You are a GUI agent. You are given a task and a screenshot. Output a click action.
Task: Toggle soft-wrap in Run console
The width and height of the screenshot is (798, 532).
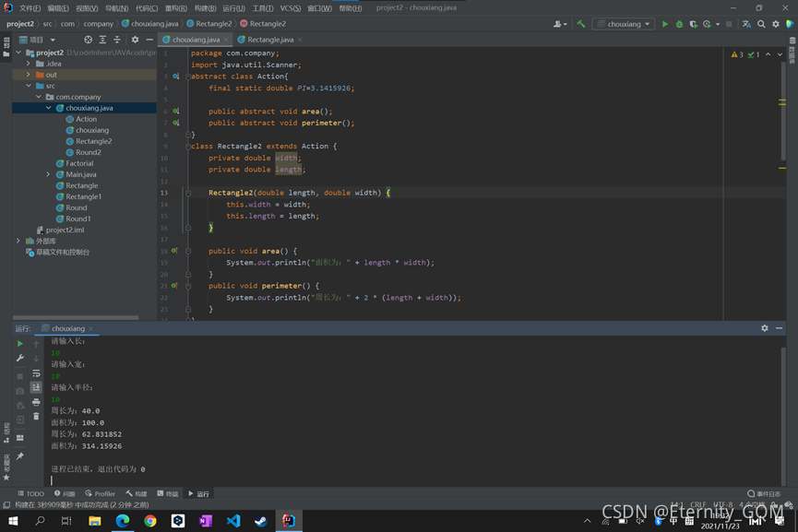pyautogui.click(x=36, y=373)
